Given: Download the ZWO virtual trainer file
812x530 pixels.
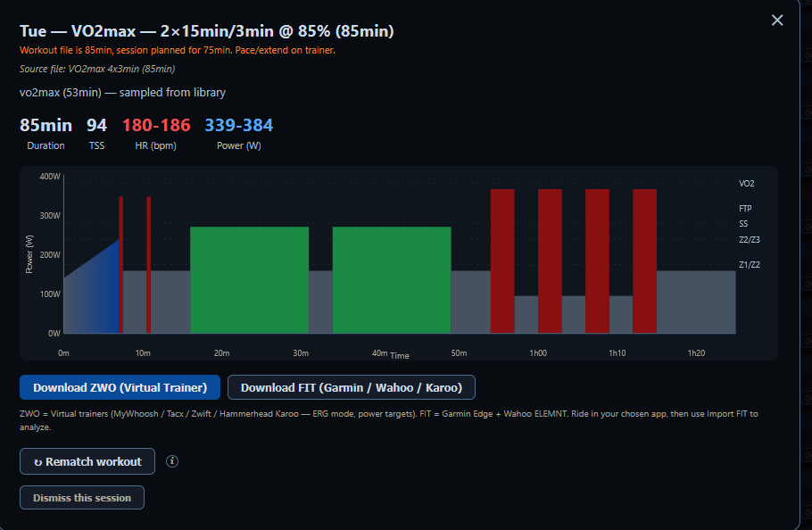Looking at the screenshot, I should (x=120, y=387).
